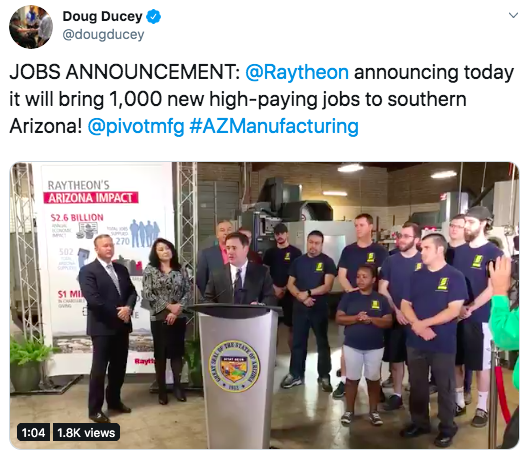Viewport: 529px width, 458px height.
Task: Visit the @pivotmfg mention
Action: (136, 126)
